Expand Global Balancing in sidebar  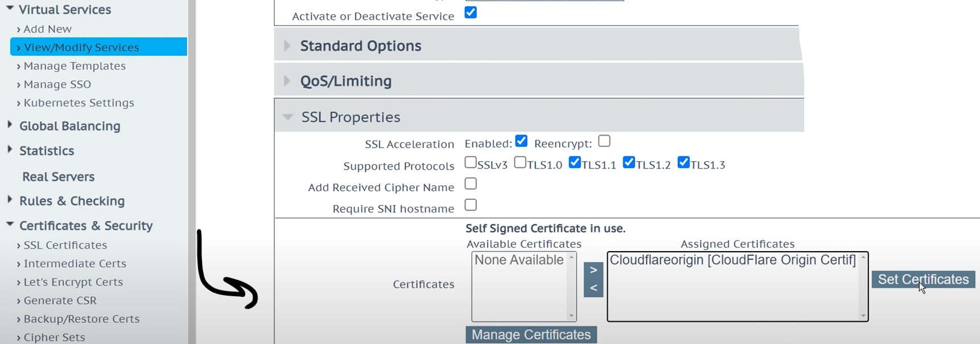point(69,126)
